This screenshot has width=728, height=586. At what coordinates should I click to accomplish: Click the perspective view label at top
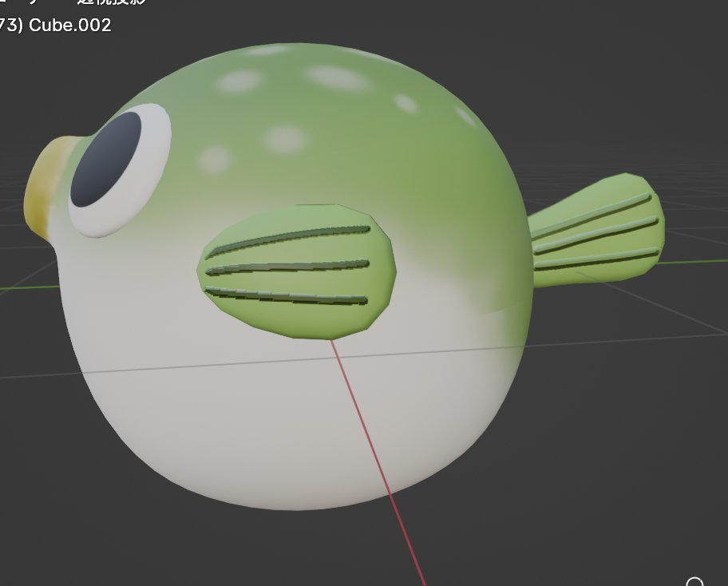[x=112, y=2]
